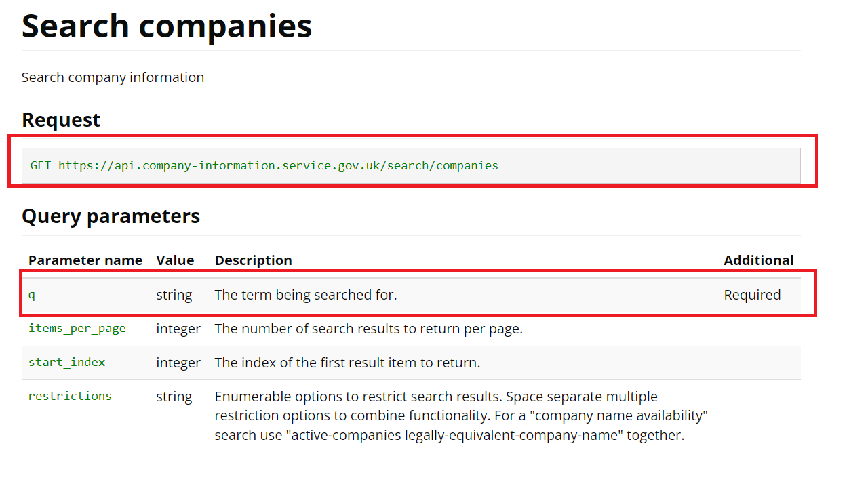Screen dimensions: 868x488
Task: Click the "Query parameters" section heading
Action: 111,216
